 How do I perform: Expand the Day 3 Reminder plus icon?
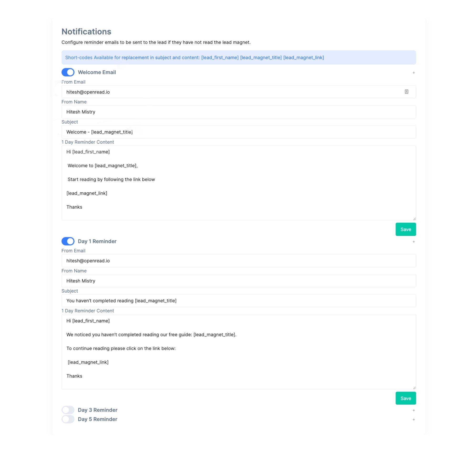tap(413, 410)
